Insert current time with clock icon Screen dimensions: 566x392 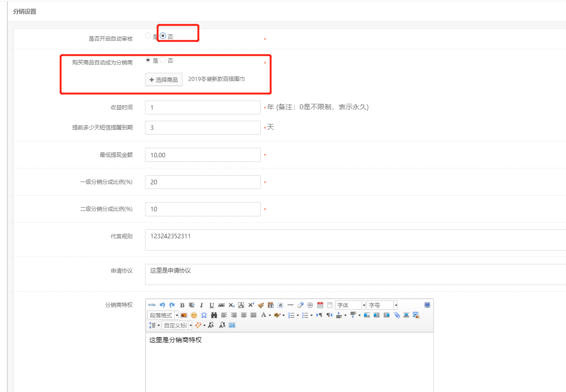tap(310, 305)
